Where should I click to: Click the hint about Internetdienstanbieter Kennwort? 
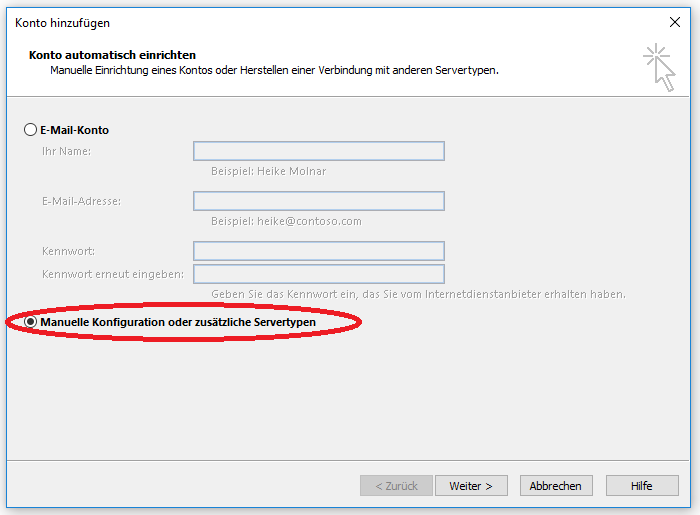(x=418, y=295)
